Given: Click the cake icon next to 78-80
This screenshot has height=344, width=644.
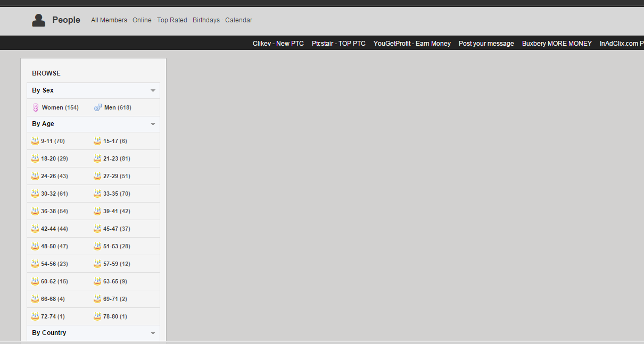Looking at the screenshot, I should (x=97, y=316).
